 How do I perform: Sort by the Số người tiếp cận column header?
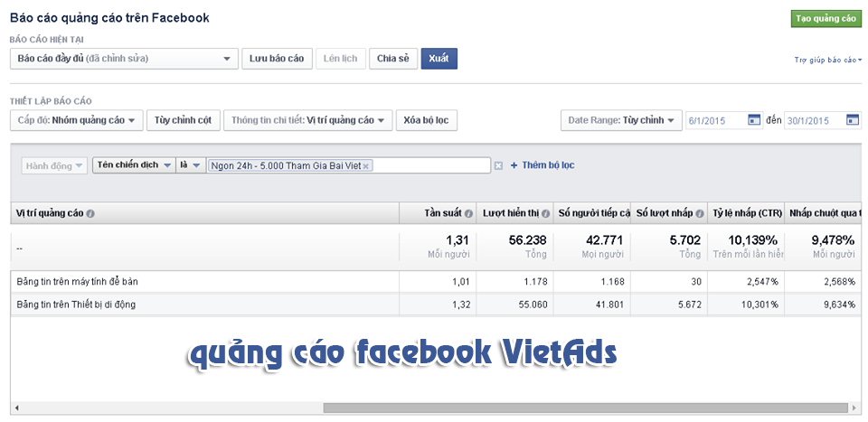[591, 213]
